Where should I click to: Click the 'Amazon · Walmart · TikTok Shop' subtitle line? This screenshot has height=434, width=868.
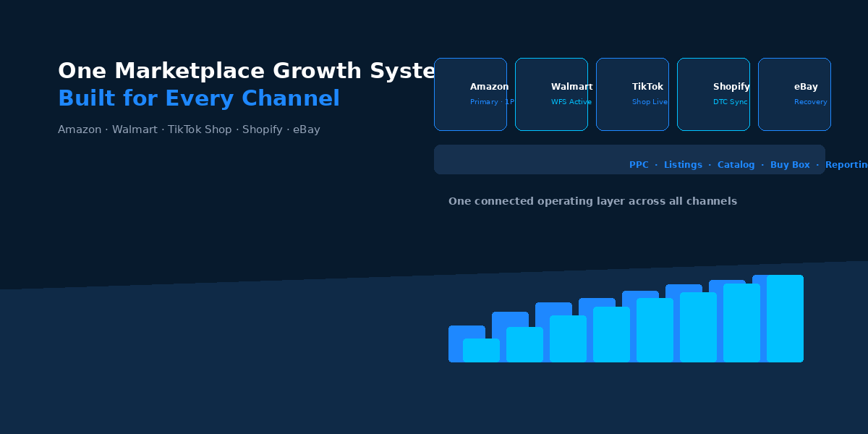(189, 129)
